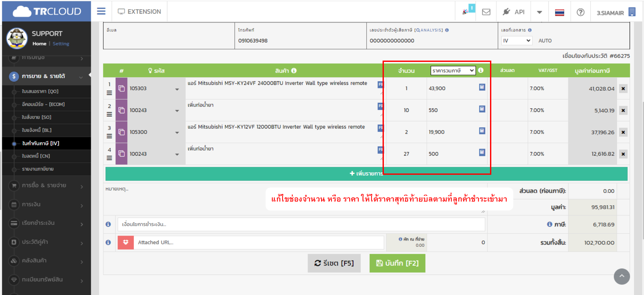
Task: Open calculator icon for price 550
Action: [482, 109]
